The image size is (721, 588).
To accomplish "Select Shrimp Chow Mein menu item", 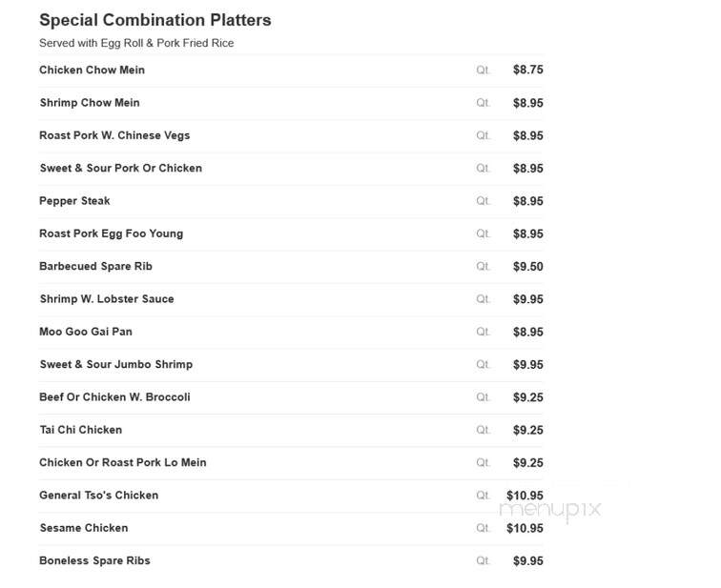I will click(x=90, y=102).
